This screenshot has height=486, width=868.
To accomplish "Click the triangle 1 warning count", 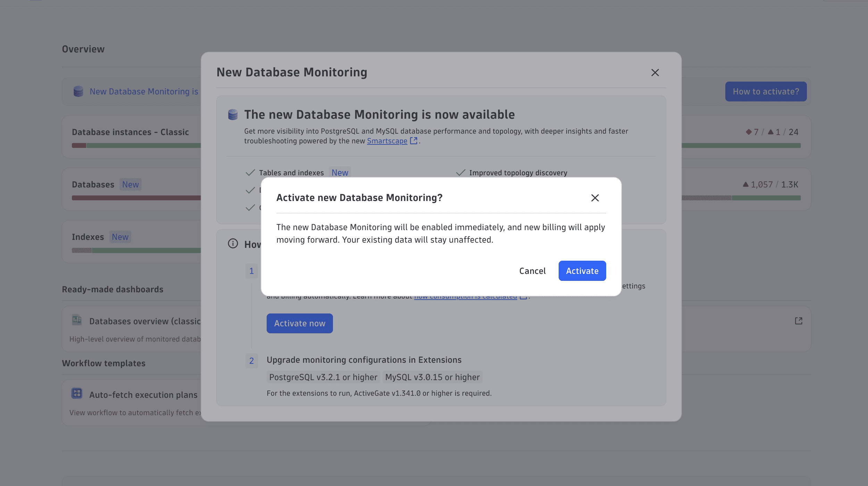I will 774,132.
